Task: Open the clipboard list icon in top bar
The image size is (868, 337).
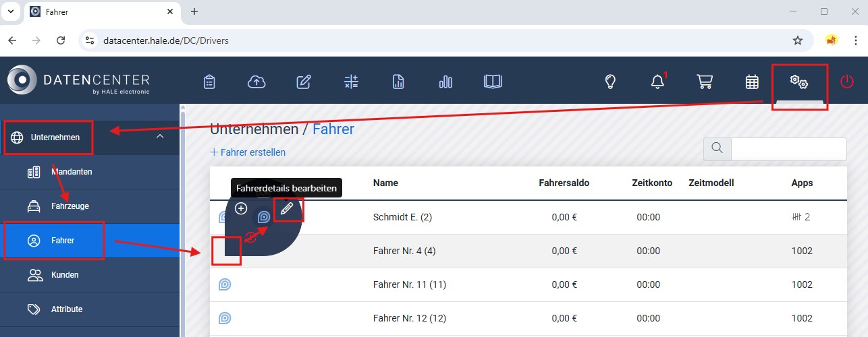Action: click(209, 82)
